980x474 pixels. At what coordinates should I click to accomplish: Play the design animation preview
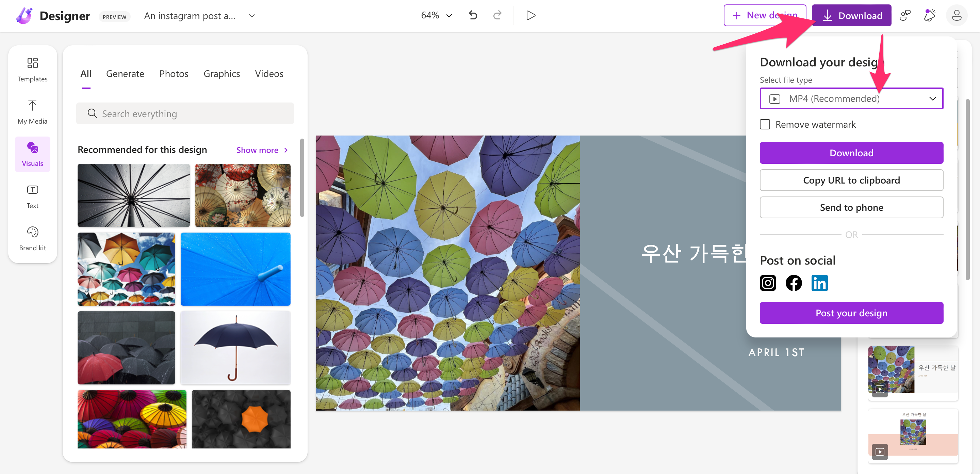[x=531, y=15]
